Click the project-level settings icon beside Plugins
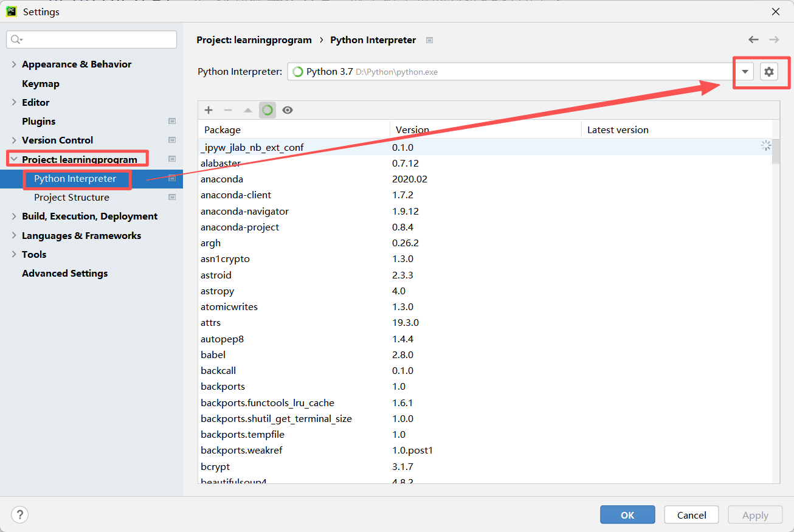The width and height of the screenshot is (794, 532). coord(172,122)
